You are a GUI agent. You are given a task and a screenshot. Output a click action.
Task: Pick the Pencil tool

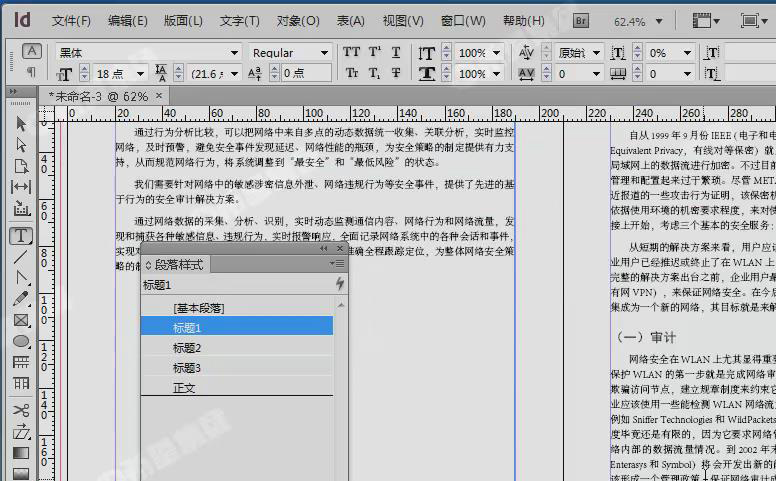pos(21,298)
